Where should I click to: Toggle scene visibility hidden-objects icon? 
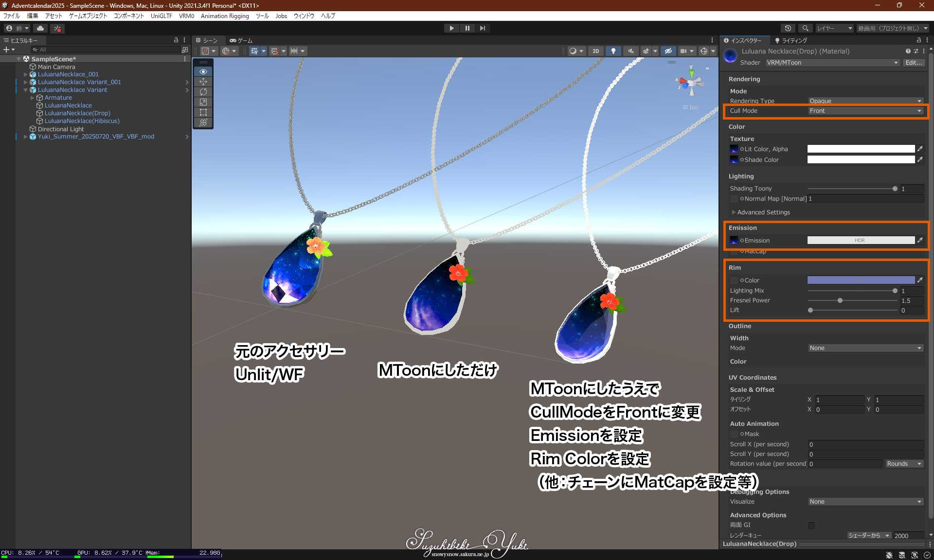pos(668,51)
